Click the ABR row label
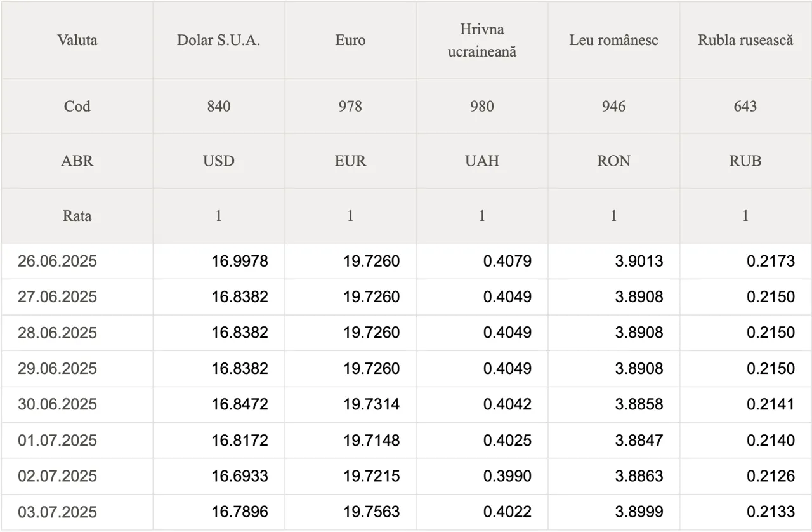 pyautogui.click(x=77, y=161)
